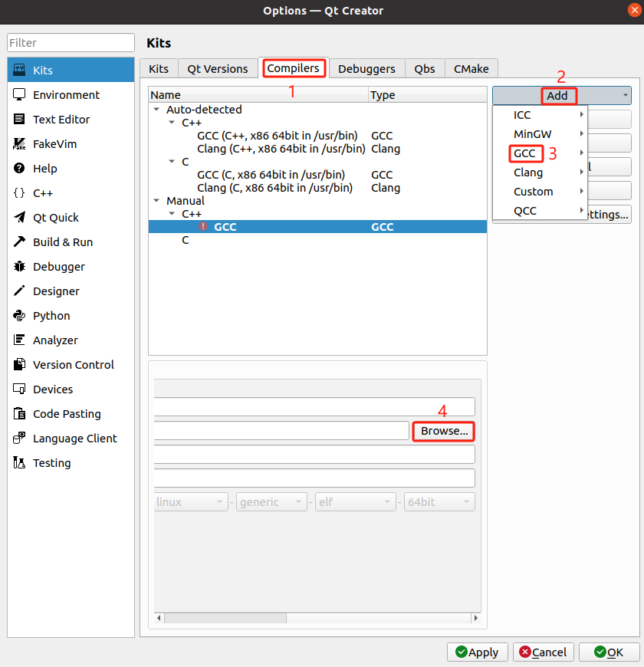Click Browse for compiler path

(444, 431)
